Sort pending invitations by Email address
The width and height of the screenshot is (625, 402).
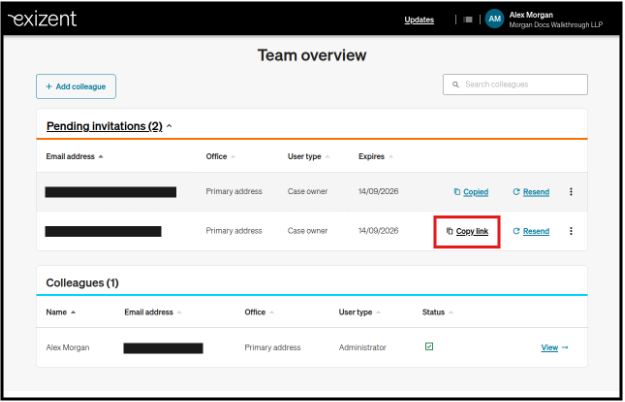[74, 156]
